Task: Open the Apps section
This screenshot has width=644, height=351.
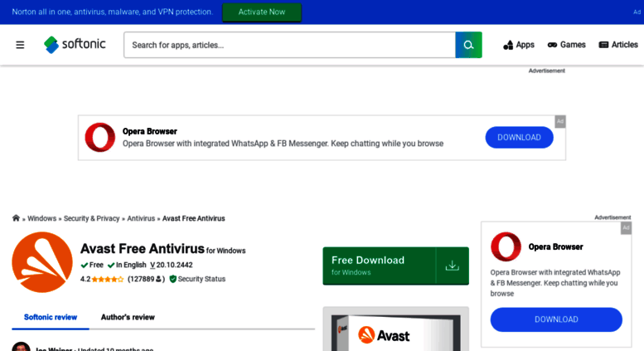Action: [x=519, y=45]
